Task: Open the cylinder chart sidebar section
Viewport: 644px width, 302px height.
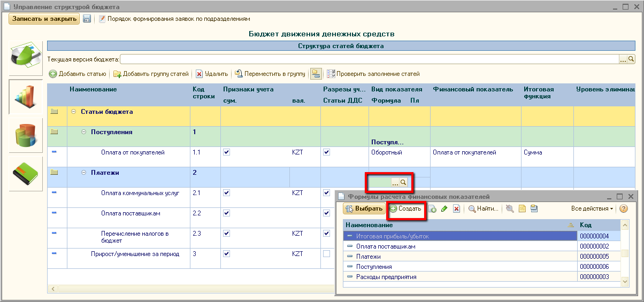Action: tap(25, 135)
